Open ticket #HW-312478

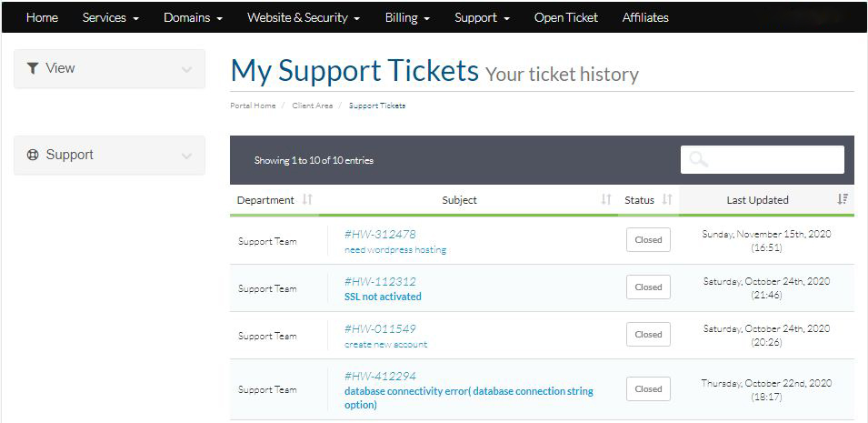click(380, 234)
